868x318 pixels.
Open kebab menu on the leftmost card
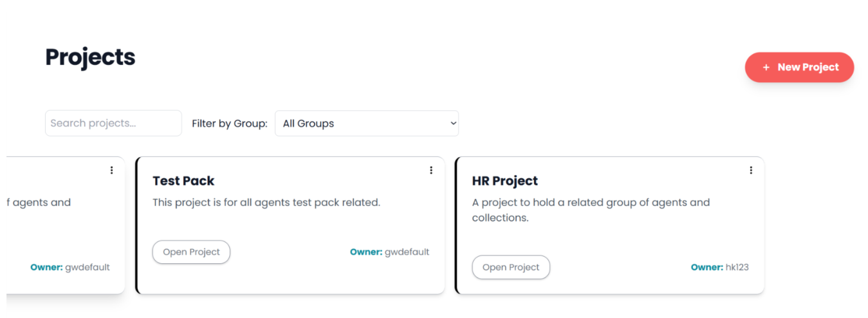click(x=111, y=171)
